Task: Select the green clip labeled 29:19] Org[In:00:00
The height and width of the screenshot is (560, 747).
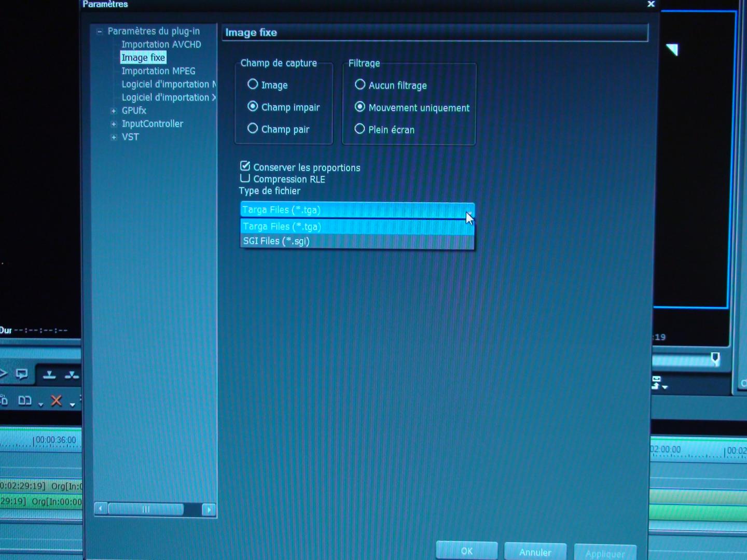Action: point(41,501)
